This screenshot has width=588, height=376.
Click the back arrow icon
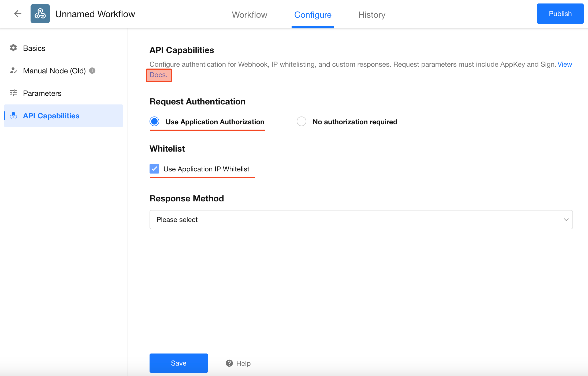(18, 14)
